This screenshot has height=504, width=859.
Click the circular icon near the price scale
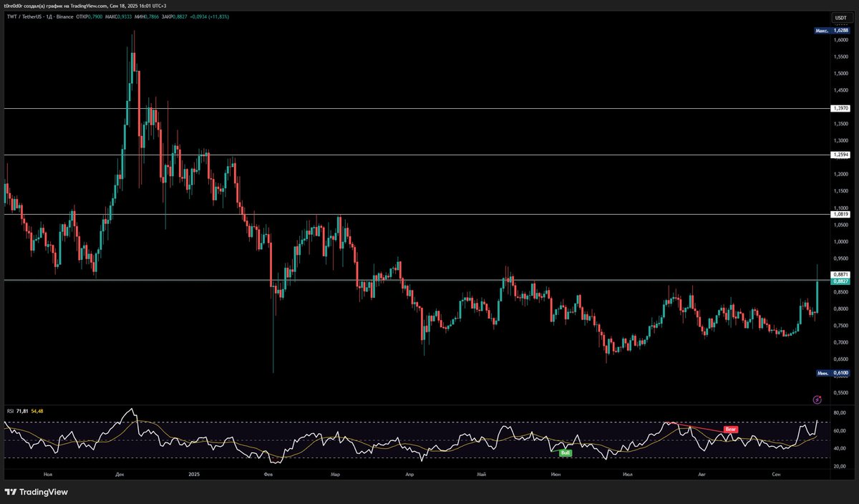point(816,400)
